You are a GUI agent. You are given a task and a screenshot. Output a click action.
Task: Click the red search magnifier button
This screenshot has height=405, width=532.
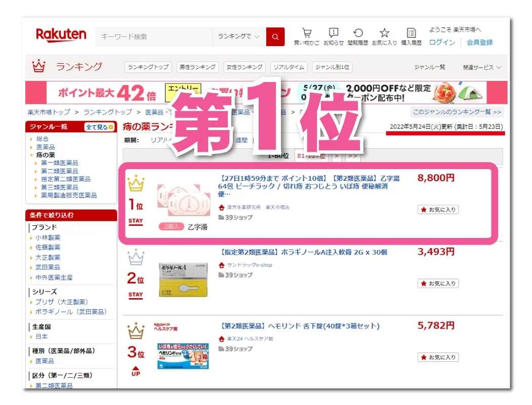tap(275, 36)
